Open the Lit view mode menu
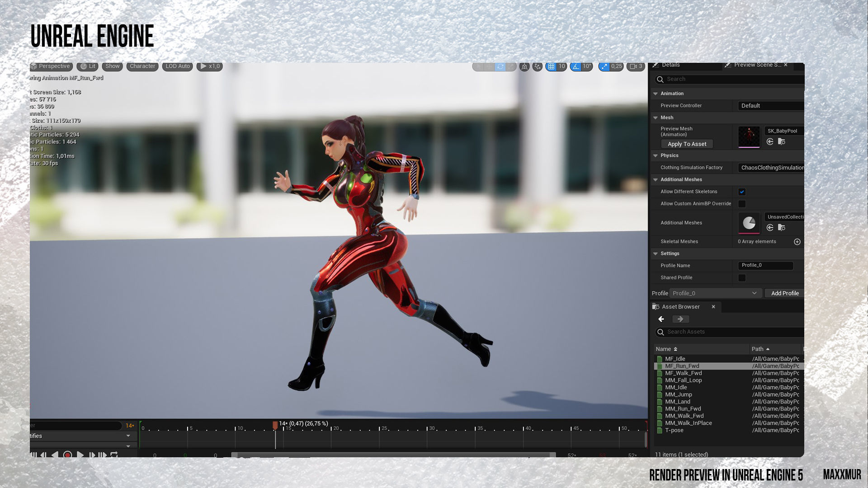868x488 pixels. point(88,66)
